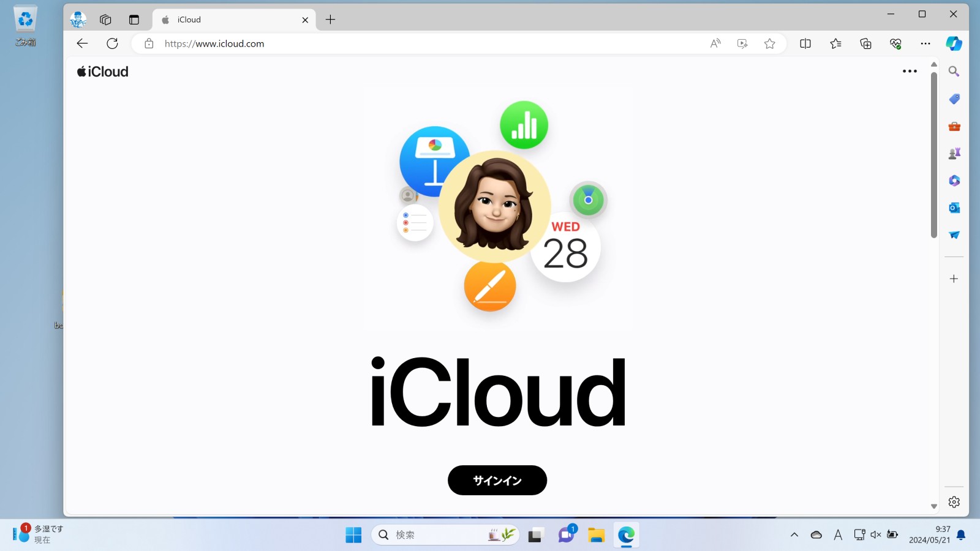
Task: Toggle the favorite star for the iCloud page
Action: [x=769, y=43]
